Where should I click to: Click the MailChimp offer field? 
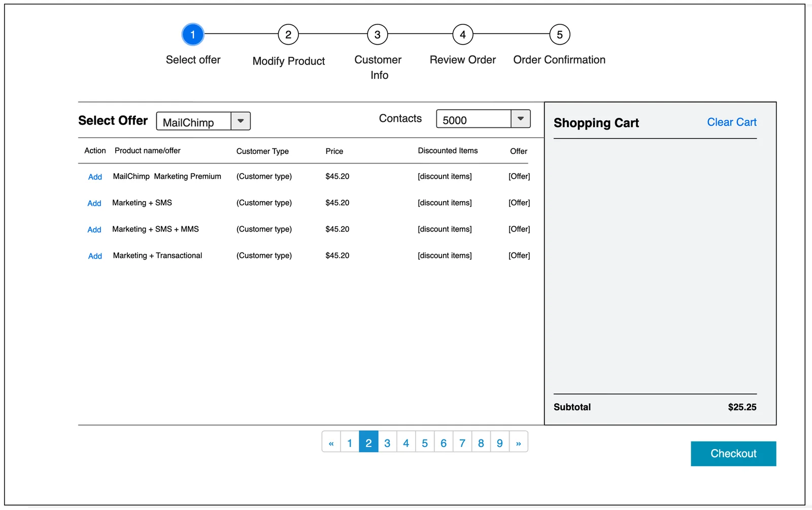194,121
